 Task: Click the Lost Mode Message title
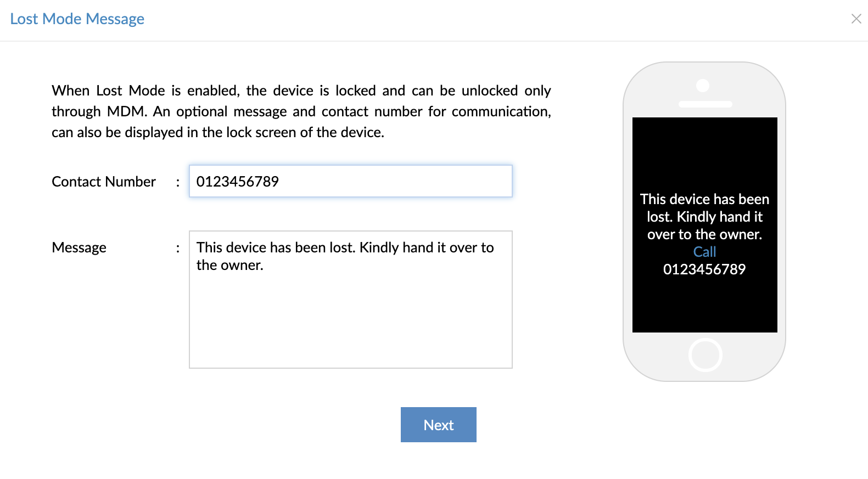[77, 19]
